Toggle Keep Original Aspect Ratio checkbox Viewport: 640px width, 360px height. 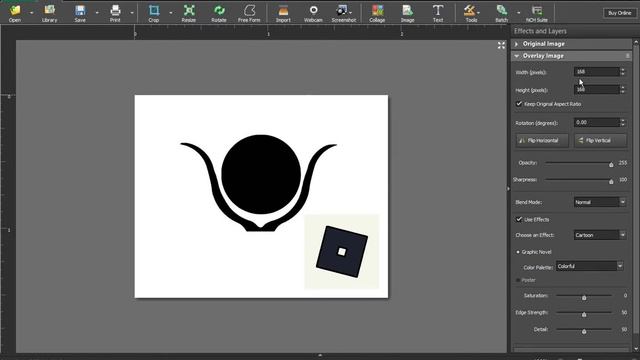click(519, 104)
